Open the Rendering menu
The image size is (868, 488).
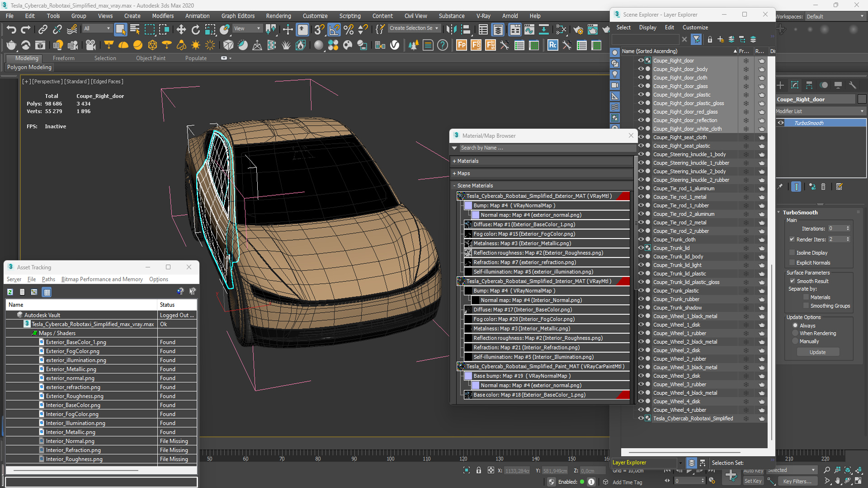pos(278,16)
